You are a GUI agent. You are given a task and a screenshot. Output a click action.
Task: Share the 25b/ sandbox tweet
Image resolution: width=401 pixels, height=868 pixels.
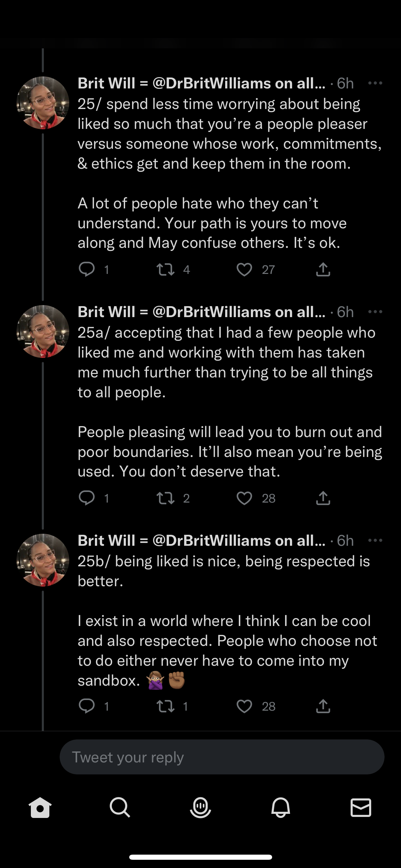coord(323,706)
